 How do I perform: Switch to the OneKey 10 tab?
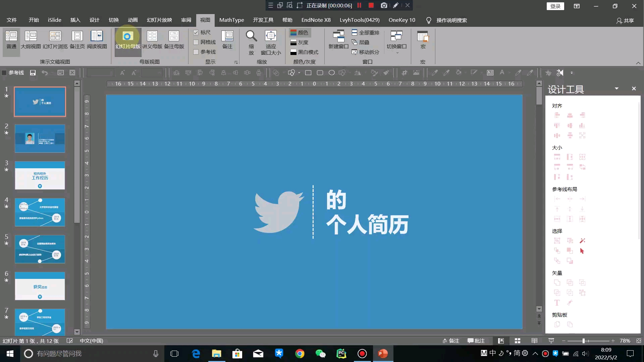(x=402, y=20)
